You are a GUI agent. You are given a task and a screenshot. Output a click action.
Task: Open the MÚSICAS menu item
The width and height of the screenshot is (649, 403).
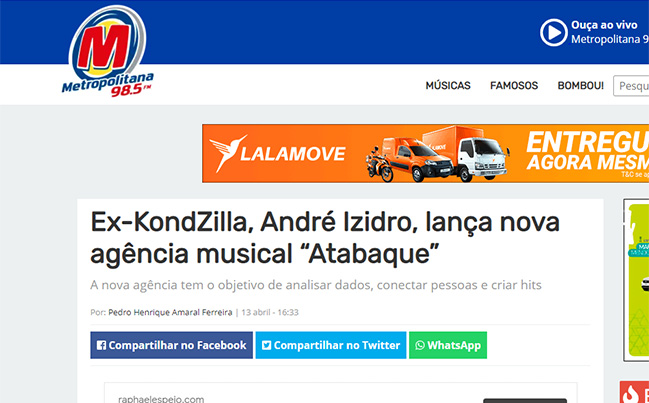click(448, 86)
